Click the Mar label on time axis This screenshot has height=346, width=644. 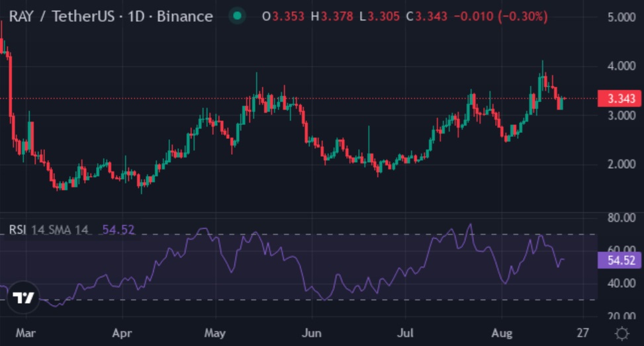tap(26, 333)
